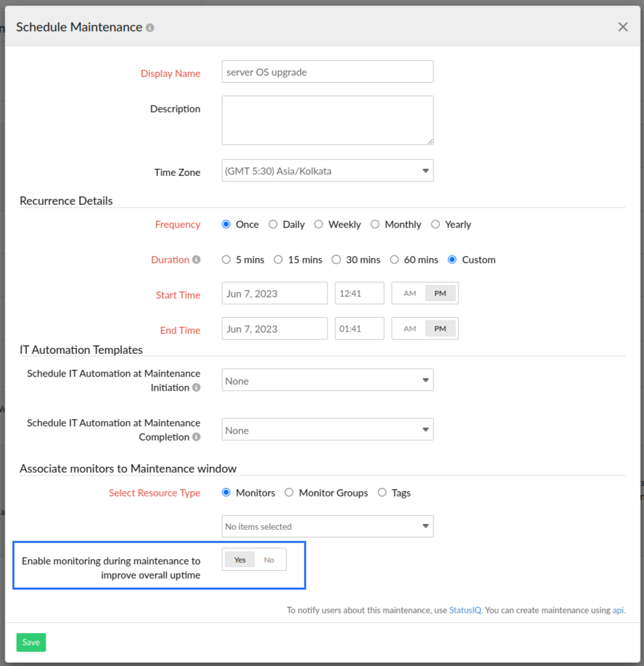Viewport: 644px width, 666px height.
Task: Open the No items selected monitors dropdown
Action: pos(327,526)
